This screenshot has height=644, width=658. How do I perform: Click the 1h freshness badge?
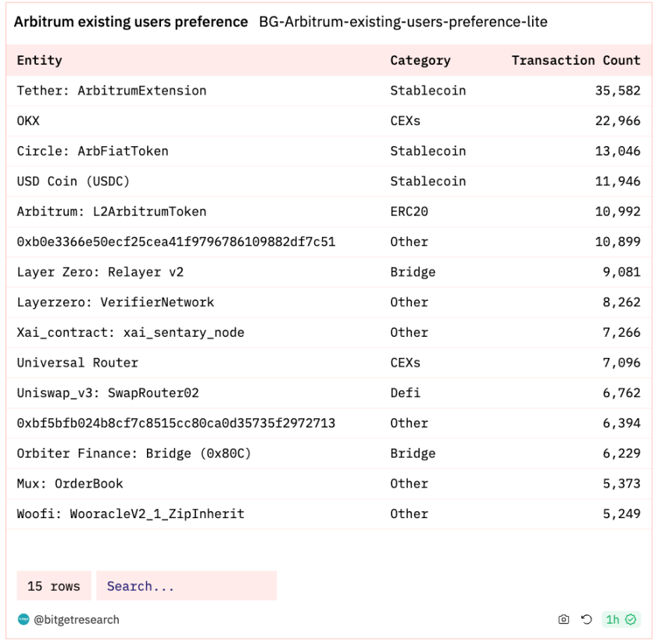coord(620,619)
